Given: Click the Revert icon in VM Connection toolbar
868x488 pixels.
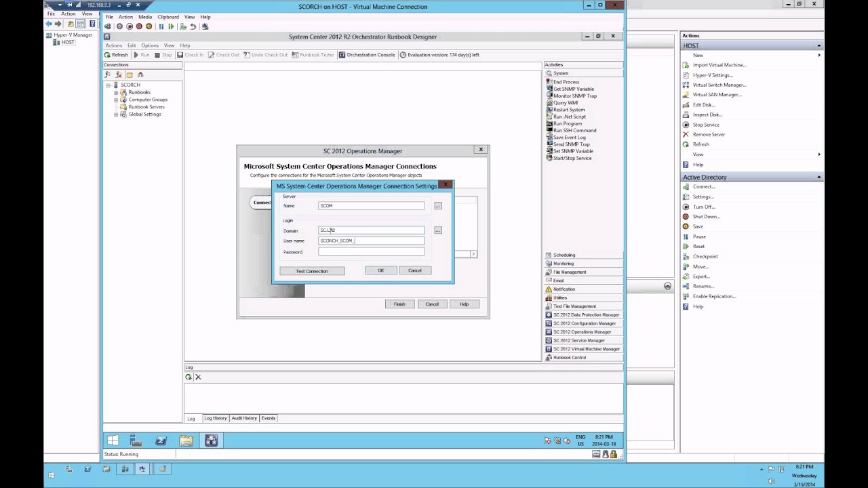Looking at the screenshot, I should tap(193, 26).
